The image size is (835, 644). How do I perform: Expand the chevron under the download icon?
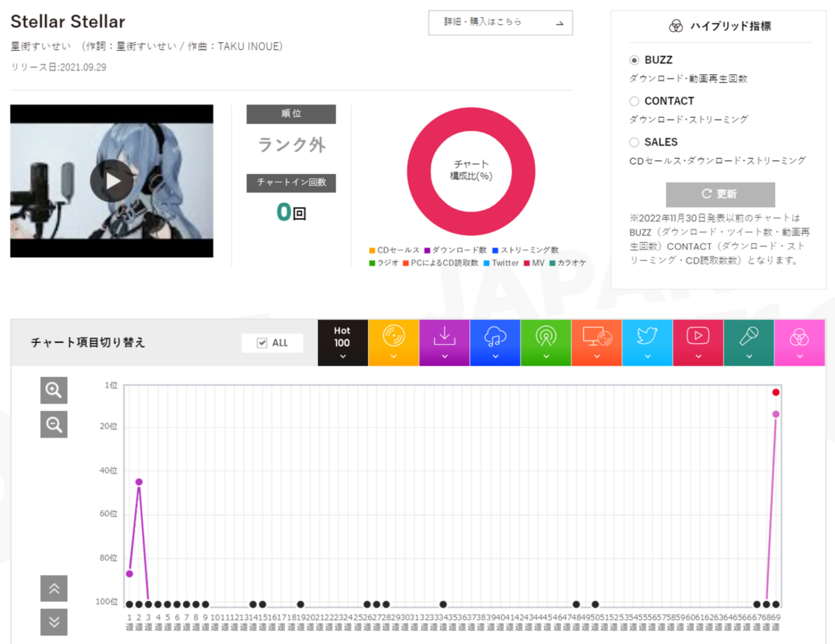coord(444,356)
